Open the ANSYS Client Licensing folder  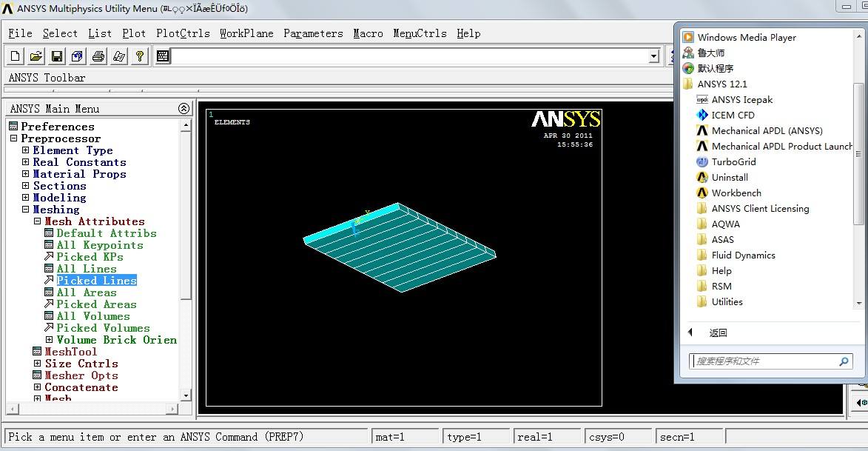(760, 208)
